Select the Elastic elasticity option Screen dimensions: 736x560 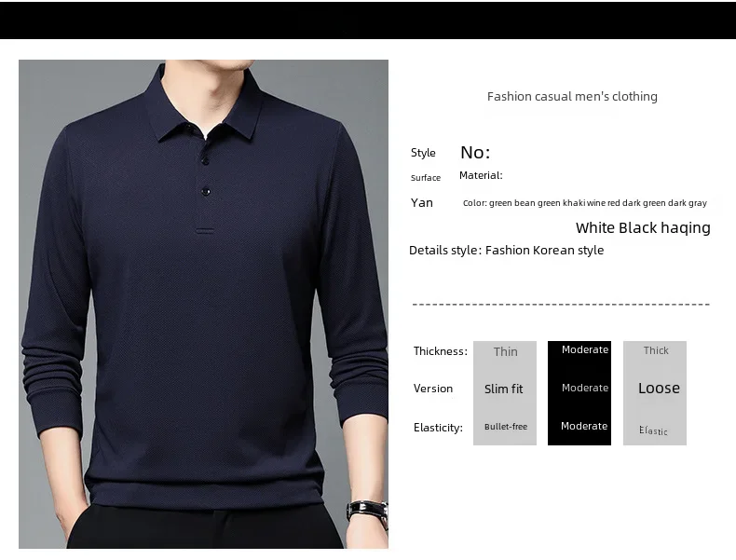click(x=653, y=430)
